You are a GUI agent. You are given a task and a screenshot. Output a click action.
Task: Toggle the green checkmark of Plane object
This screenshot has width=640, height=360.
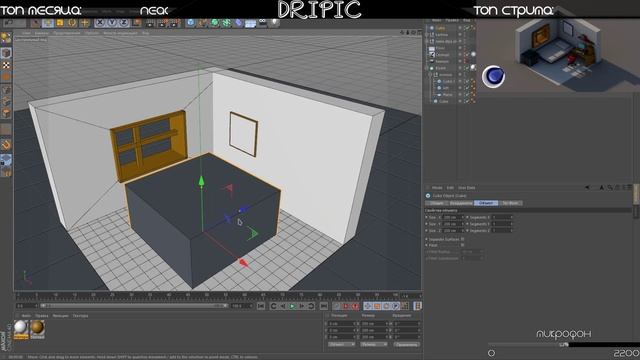point(467,95)
